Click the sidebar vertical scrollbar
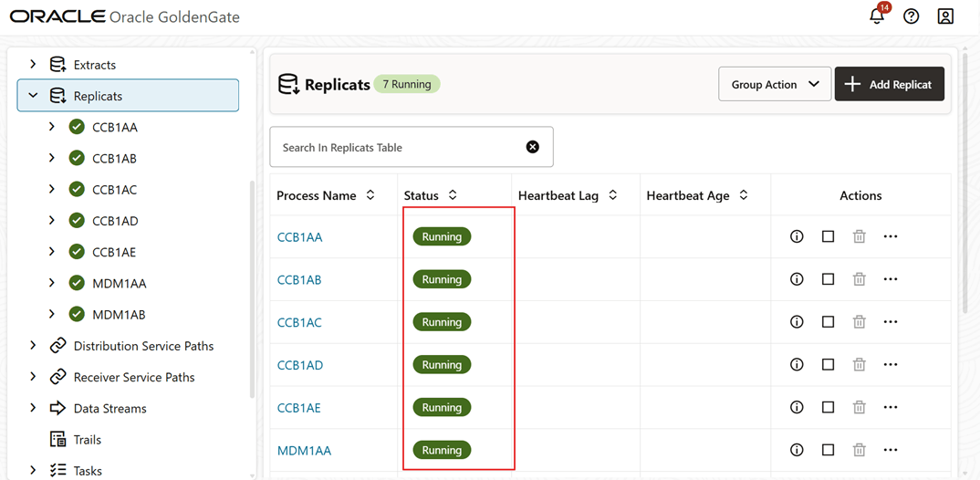980x480 pixels. coord(252,287)
